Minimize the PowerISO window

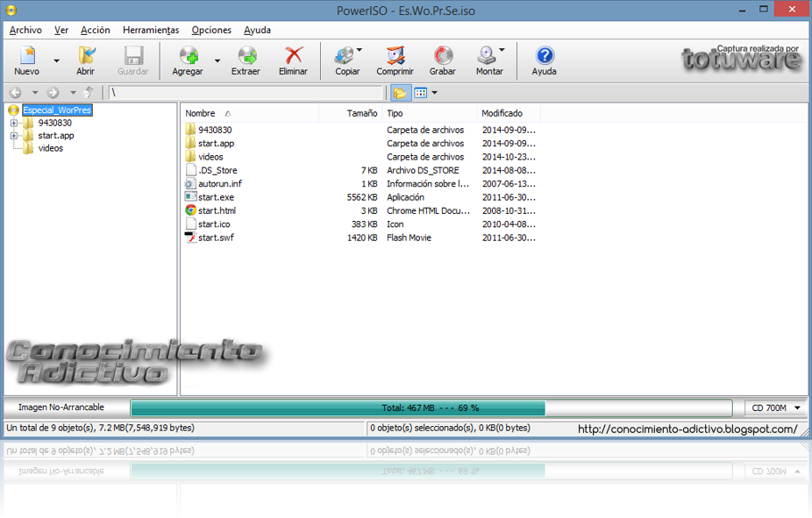pos(742,10)
